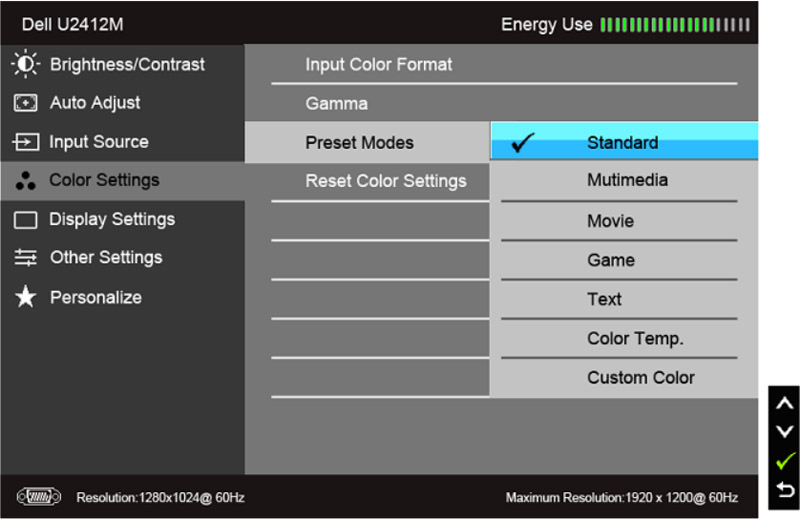Screen dimensions: 800x519
Task: Click the Other Settings sliders icon
Action: [26, 257]
